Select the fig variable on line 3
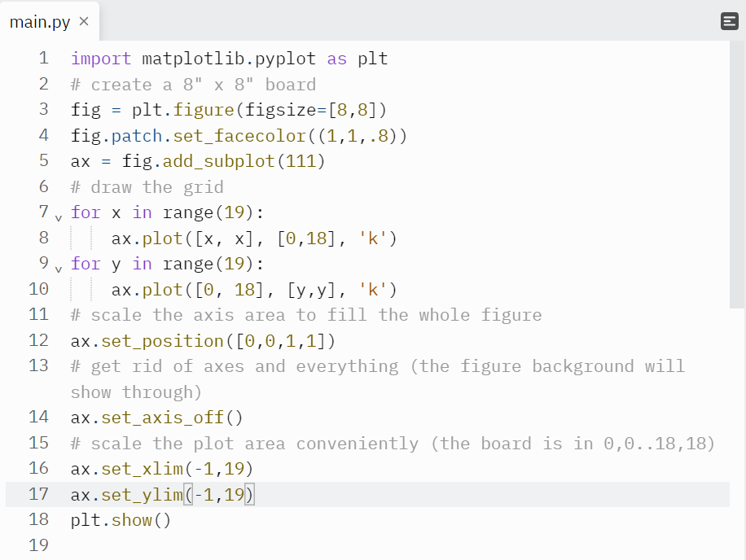The height and width of the screenshot is (560, 746). click(86, 109)
